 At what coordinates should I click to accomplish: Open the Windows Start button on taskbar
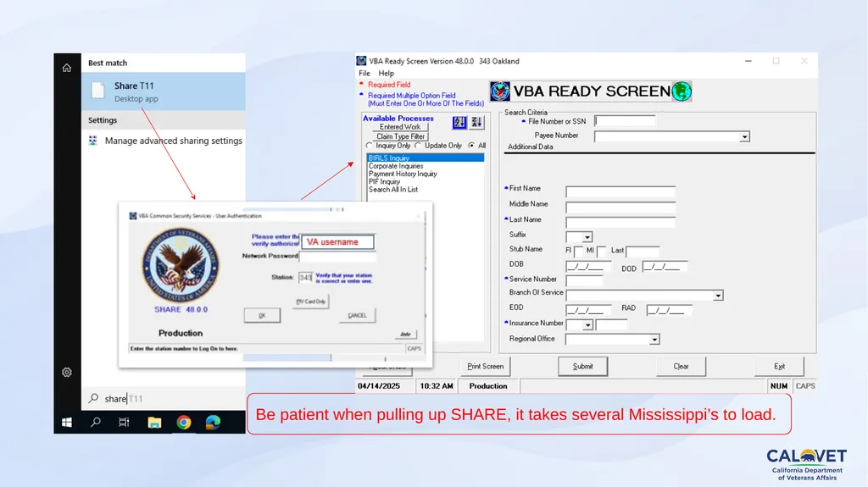pyautogui.click(x=67, y=423)
